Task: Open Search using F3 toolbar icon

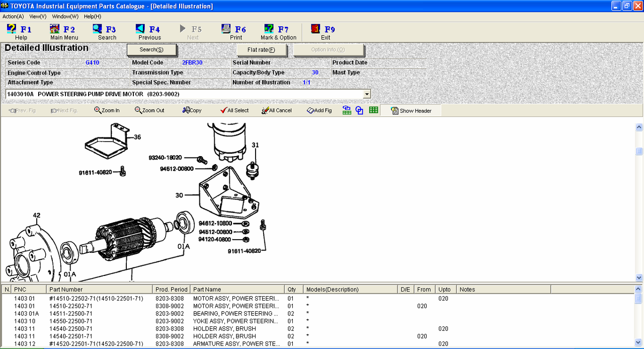Action: (x=107, y=32)
